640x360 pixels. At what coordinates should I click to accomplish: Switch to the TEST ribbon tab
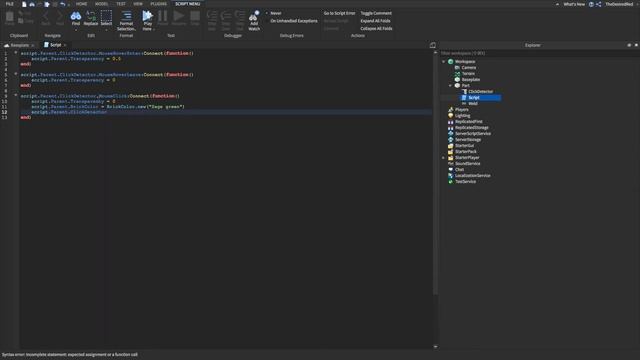tap(121, 4)
